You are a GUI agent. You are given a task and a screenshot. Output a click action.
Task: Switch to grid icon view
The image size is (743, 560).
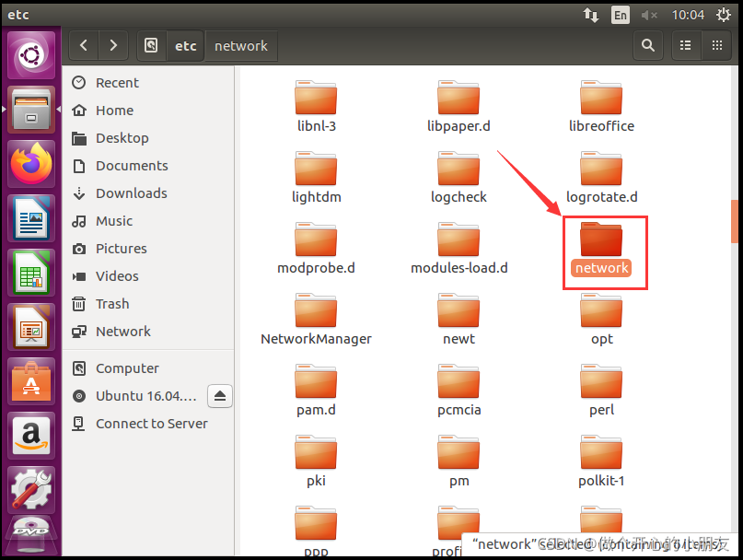coord(717,45)
